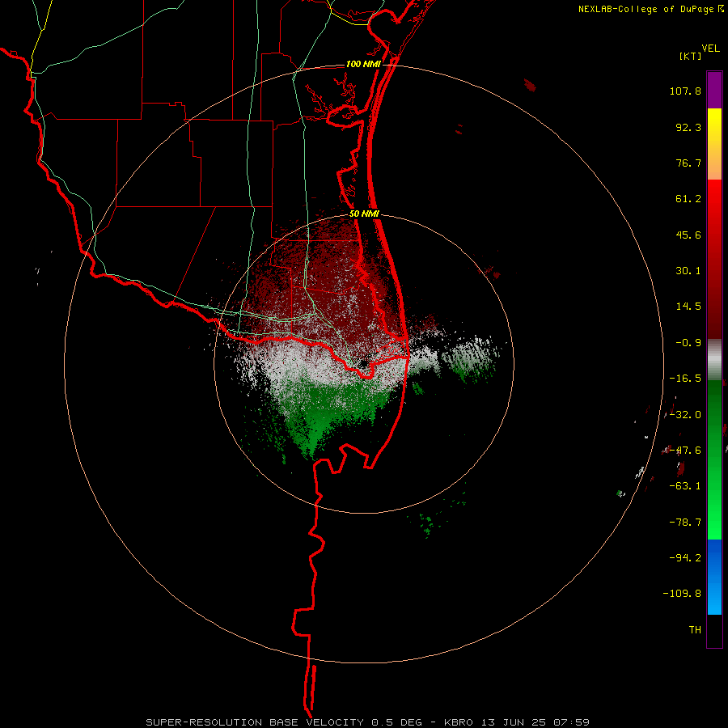Viewport: 728px width, 728px height.
Task: Click the -94.2 value on the scale
Action: (685, 557)
